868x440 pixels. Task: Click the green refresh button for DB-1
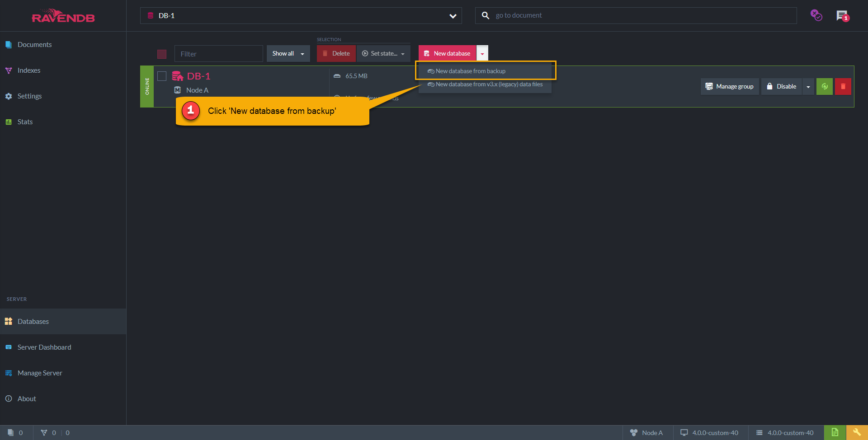[x=825, y=87]
